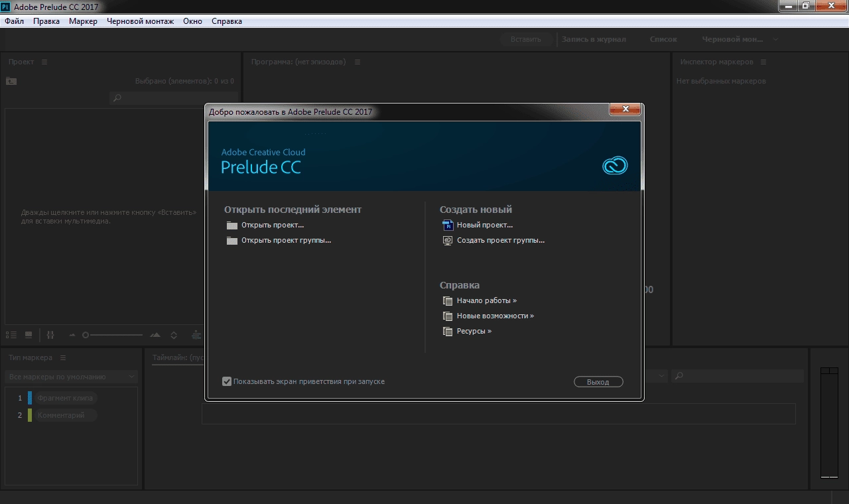Open the Справка menu
This screenshot has height=504, width=849.
(227, 21)
